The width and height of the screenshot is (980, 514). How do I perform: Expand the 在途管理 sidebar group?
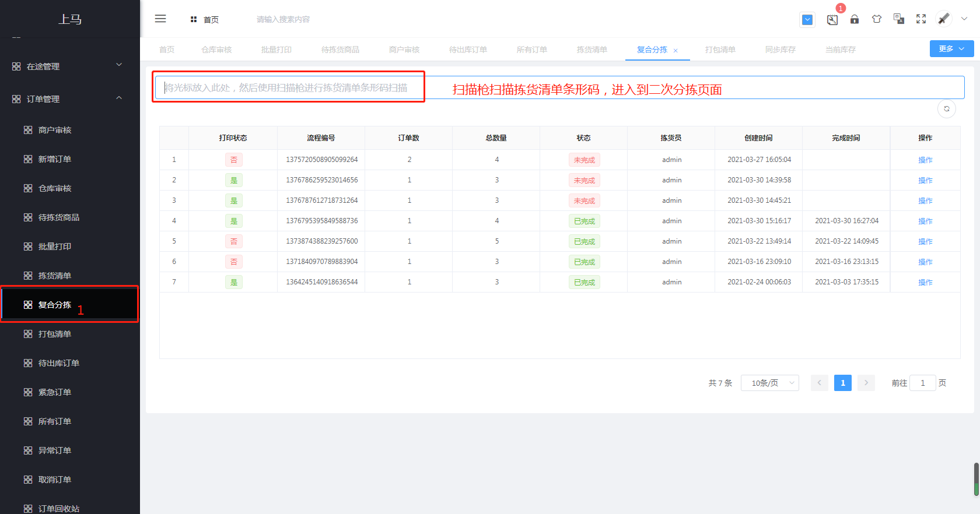(x=70, y=66)
